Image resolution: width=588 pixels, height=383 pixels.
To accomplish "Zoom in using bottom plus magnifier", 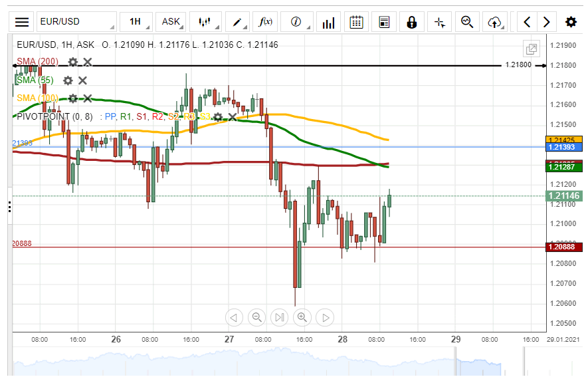I will click(x=302, y=318).
